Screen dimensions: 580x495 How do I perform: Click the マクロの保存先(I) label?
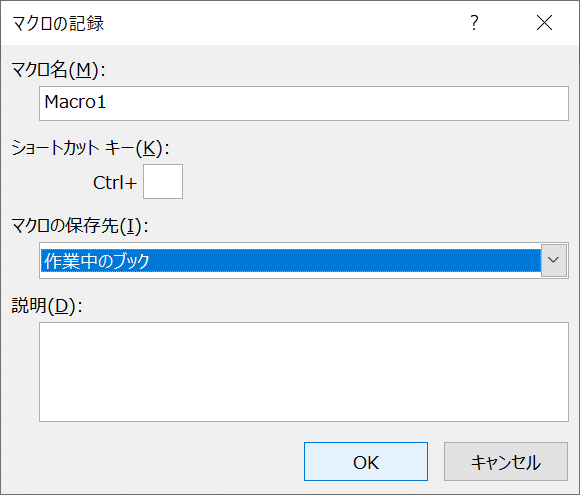click(80, 225)
